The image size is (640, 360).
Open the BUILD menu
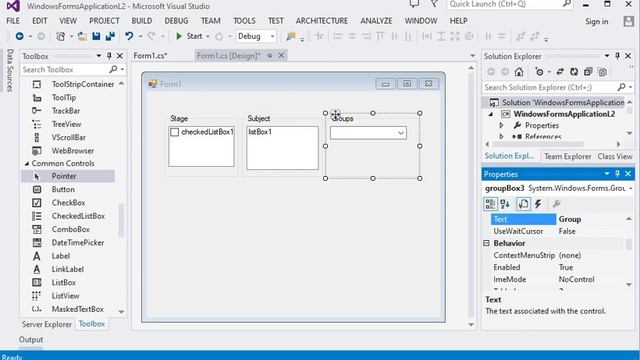click(142, 21)
